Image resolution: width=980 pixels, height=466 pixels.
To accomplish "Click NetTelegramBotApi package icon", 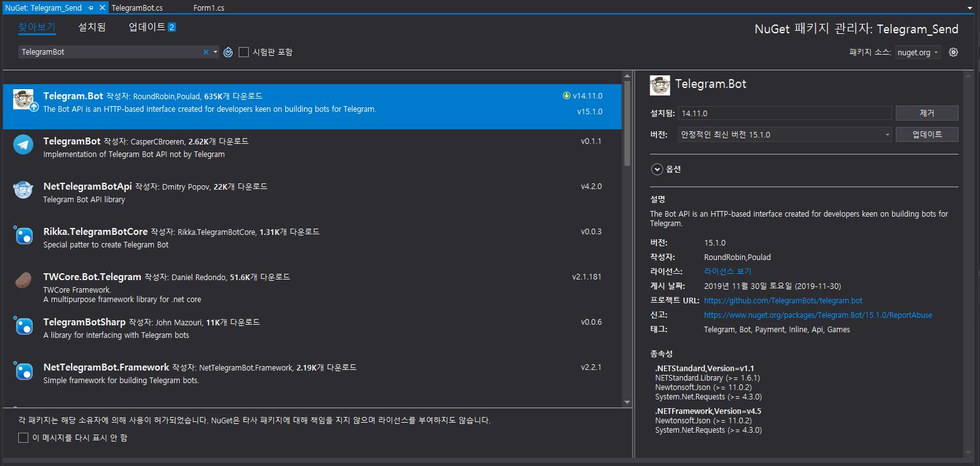I will click(23, 190).
